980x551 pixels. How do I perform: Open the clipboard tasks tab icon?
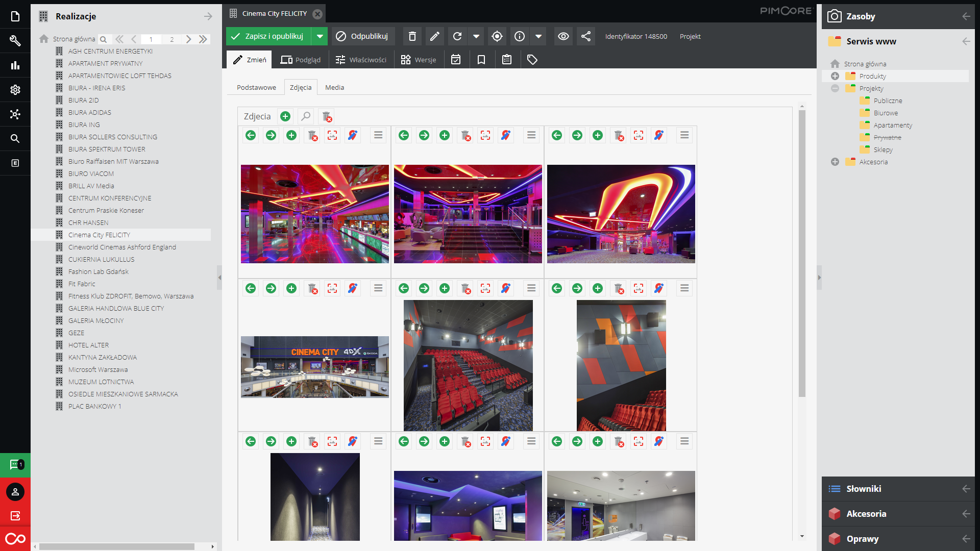507,60
